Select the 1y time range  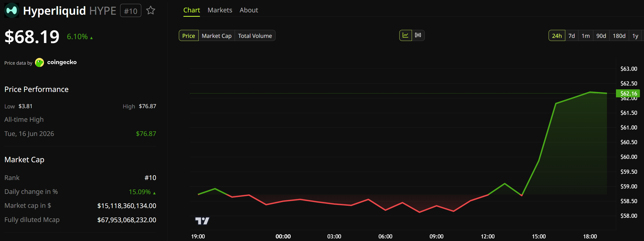click(635, 36)
